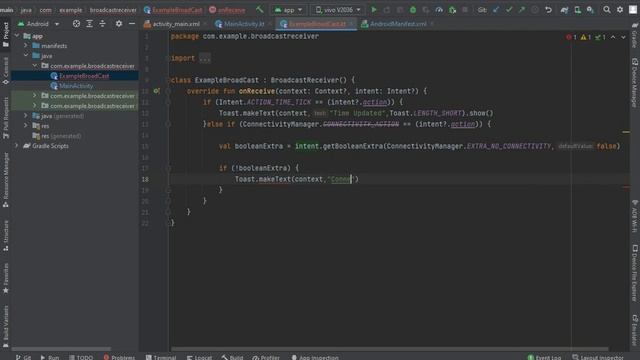Open the Problems tool window
The height and width of the screenshot is (360, 640).
click(x=119, y=357)
